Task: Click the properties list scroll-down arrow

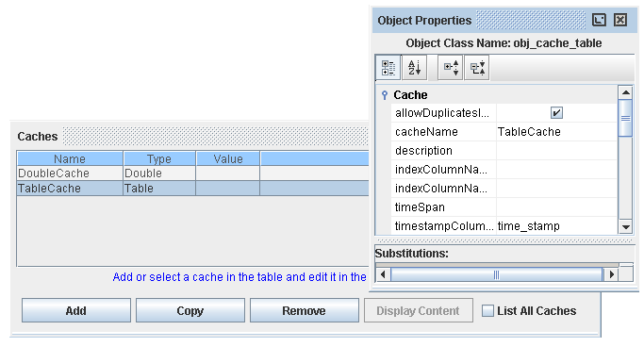Action: pos(625,226)
